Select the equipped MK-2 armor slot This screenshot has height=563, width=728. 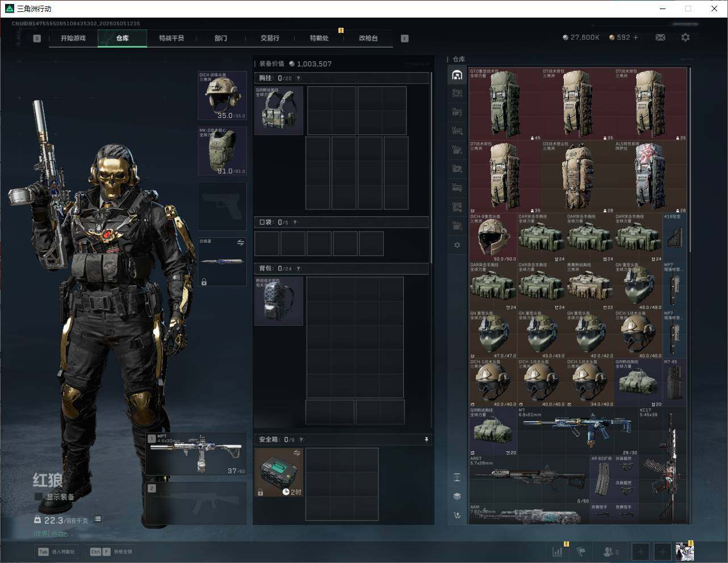click(x=222, y=151)
